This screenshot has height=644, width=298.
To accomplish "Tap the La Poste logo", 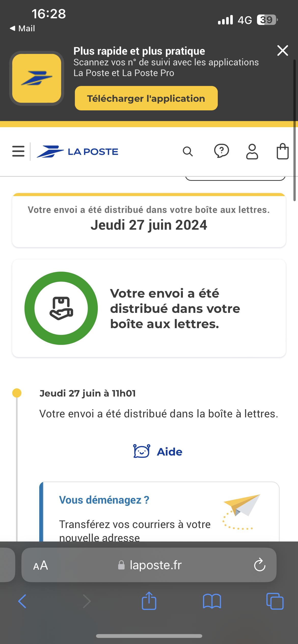I will (x=78, y=152).
